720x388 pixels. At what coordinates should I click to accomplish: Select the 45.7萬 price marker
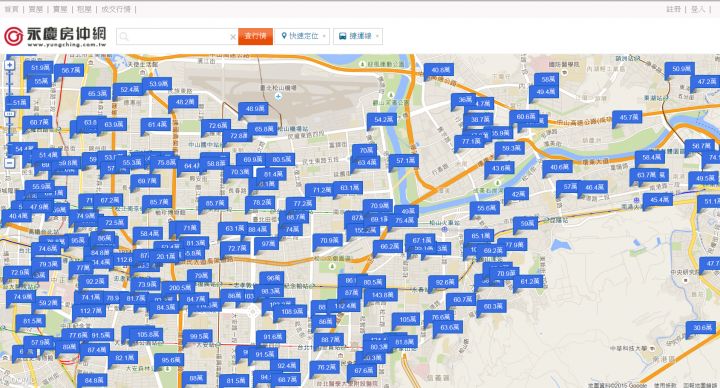click(628, 118)
